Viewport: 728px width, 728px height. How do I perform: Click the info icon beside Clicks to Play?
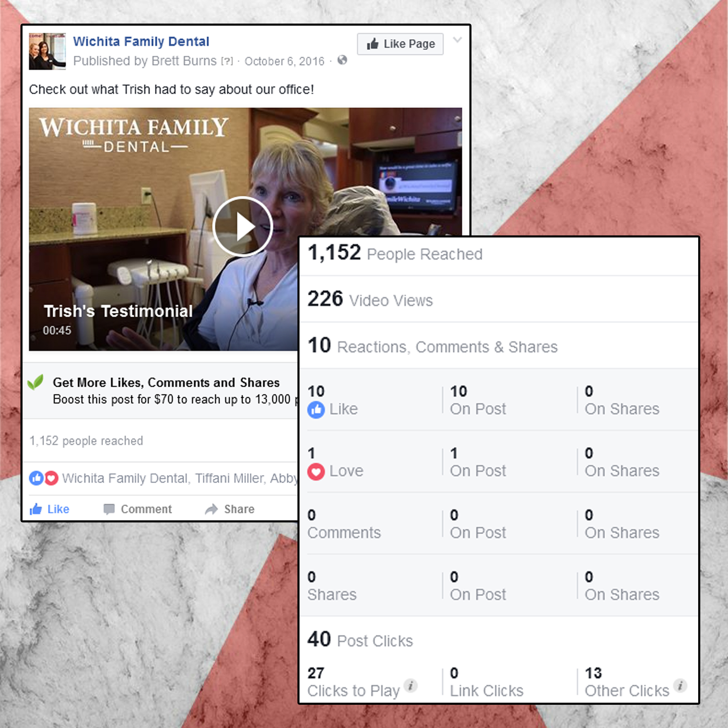coord(411,685)
